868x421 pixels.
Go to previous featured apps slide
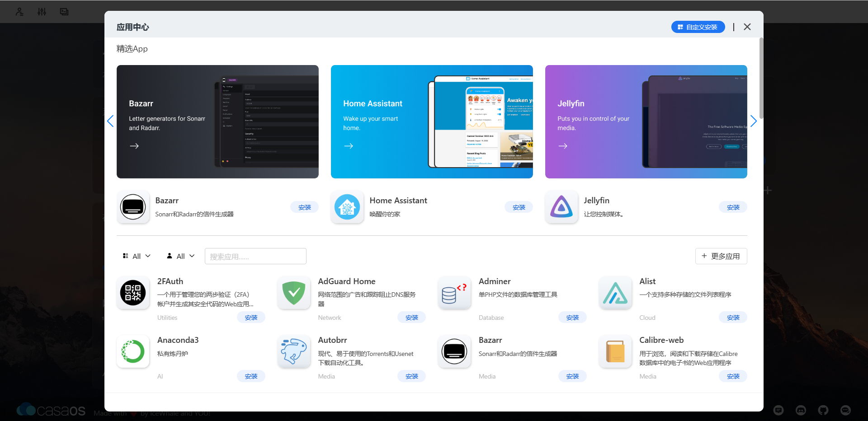(x=110, y=121)
